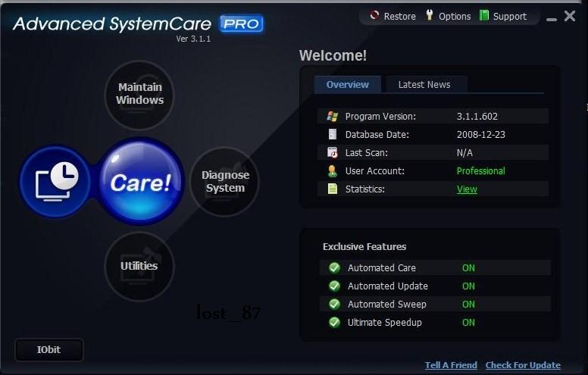Toggle Automated Sweep ON status
This screenshot has width=588, height=375.
[x=468, y=305]
